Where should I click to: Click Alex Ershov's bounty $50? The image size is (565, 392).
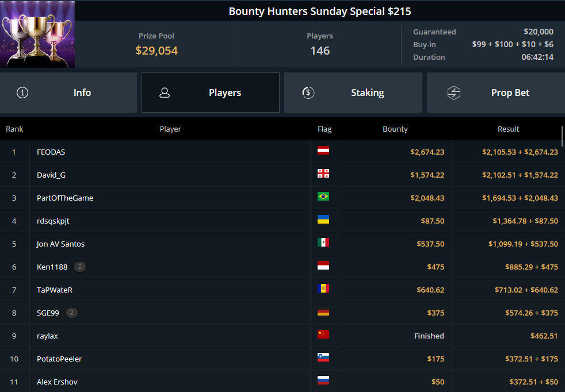[x=438, y=382]
